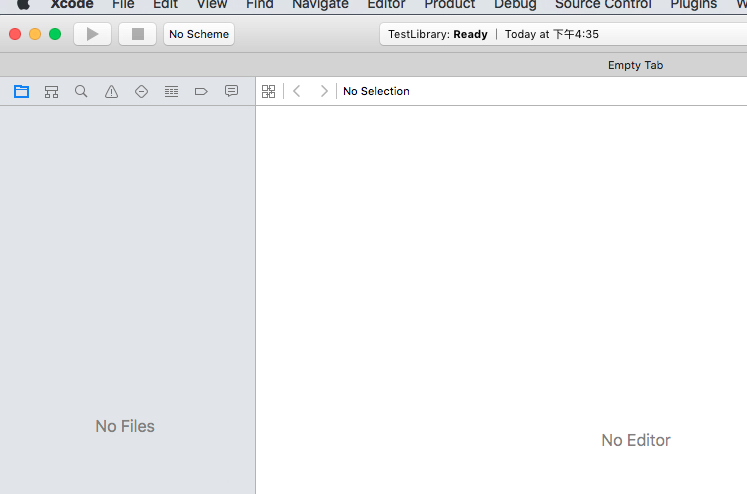The height and width of the screenshot is (494, 747).
Task: Click the Run play button
Action: (x=92, y=34)
